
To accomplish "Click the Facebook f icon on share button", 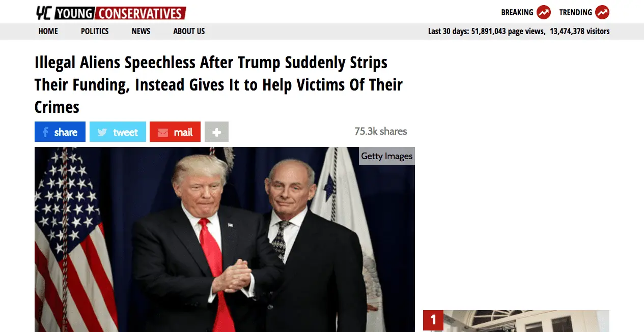I will tap(45, 132).
